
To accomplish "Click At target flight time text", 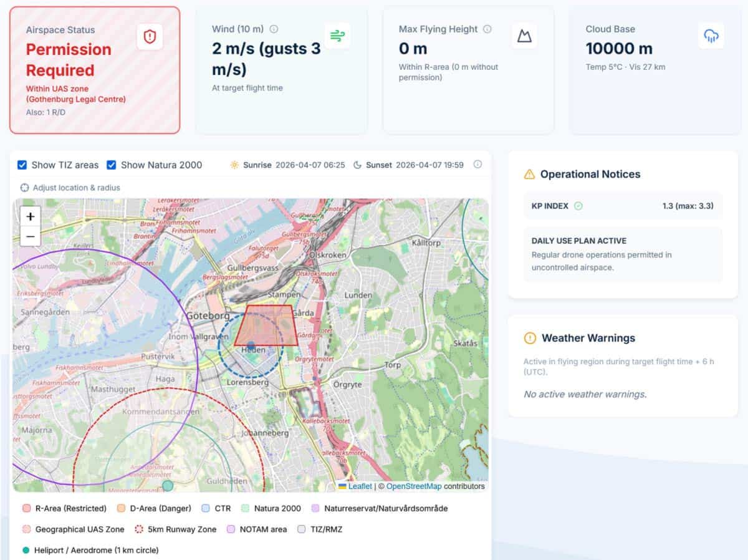I will coord(247,88).
